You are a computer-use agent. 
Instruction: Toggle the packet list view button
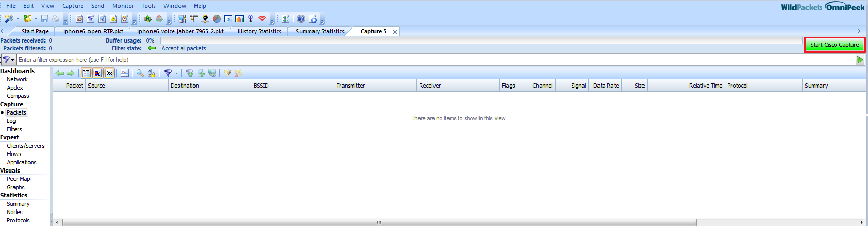coord(86,73)
